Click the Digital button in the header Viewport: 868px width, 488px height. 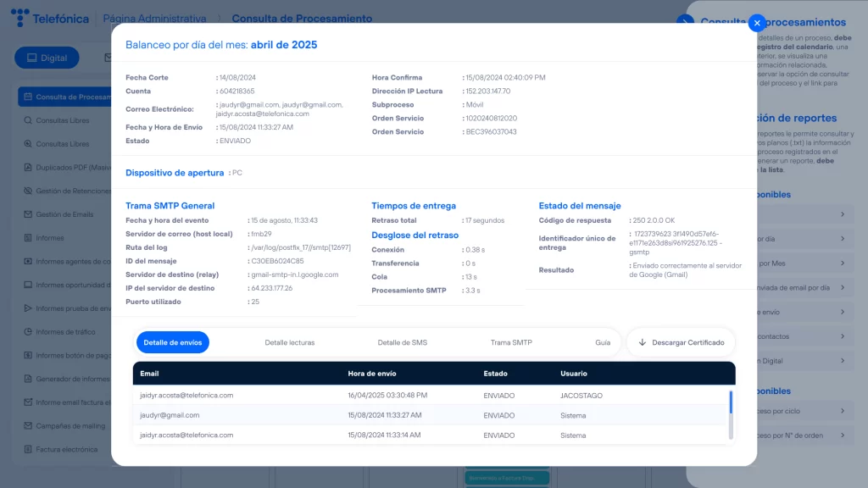(x=47, y=58)
